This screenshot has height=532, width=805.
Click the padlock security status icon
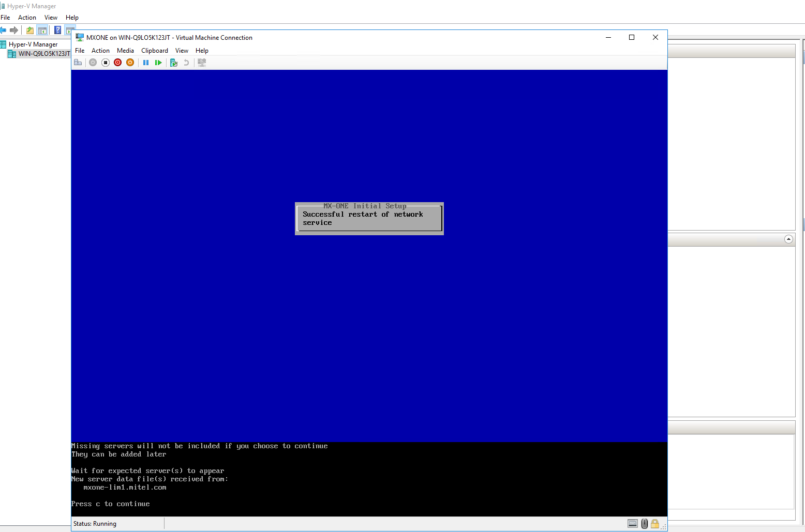tap(655, 524)
